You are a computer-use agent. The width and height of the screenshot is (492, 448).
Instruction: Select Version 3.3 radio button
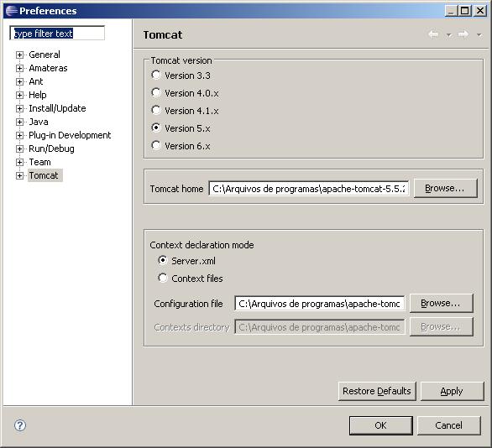pos(156,76)
